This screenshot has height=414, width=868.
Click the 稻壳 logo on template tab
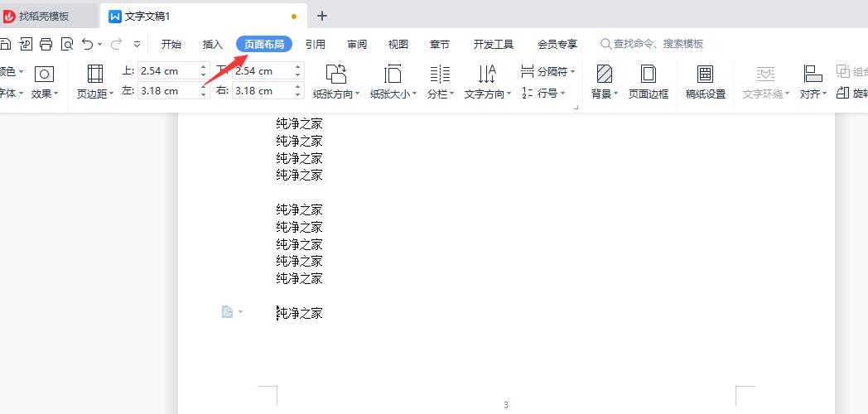[x=9, y=17]
